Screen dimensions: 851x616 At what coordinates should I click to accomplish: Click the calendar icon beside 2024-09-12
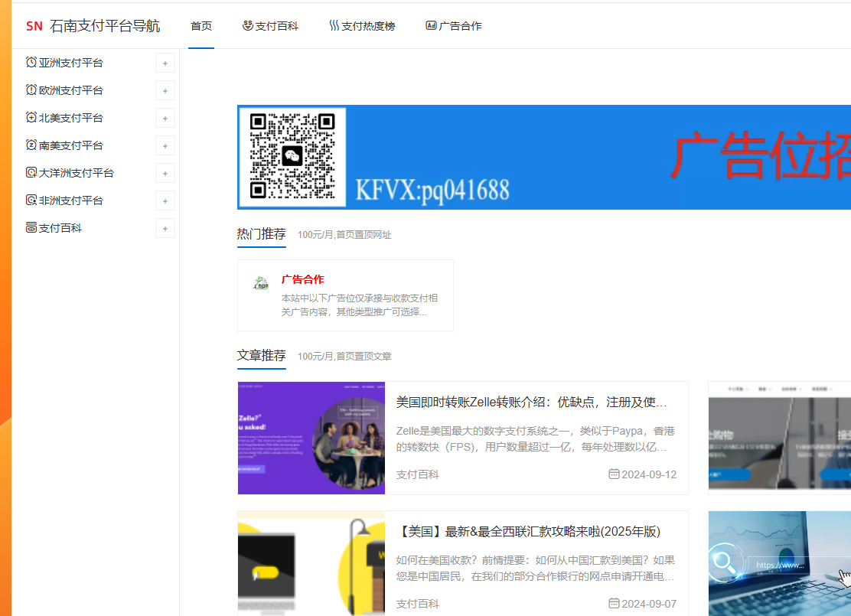(614, 474)
